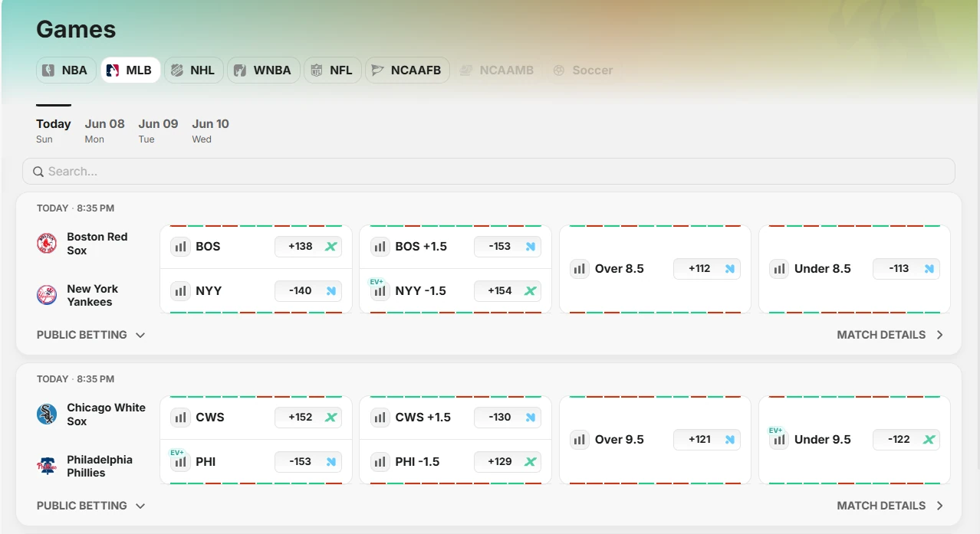Select the MLB league tab

tap(130, 70)
